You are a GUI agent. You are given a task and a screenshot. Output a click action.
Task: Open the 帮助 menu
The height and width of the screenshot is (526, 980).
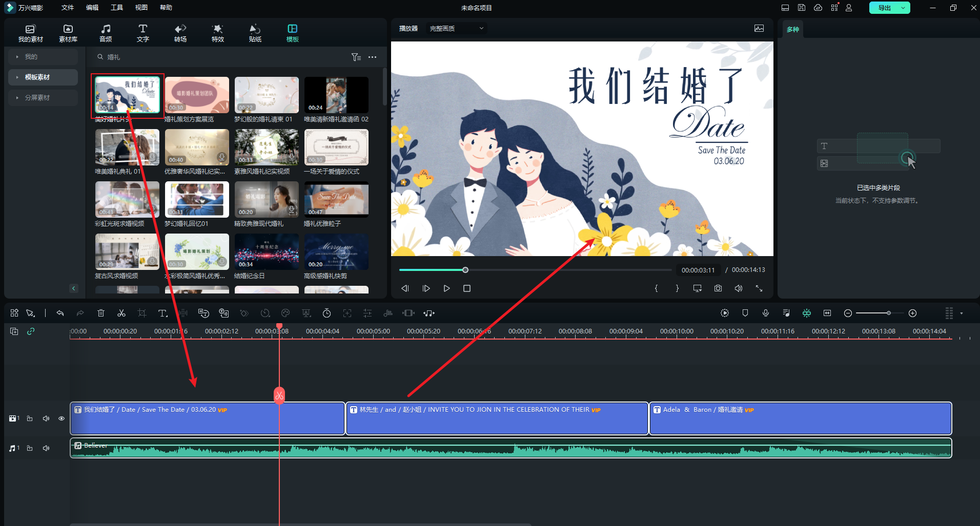[x=166, y=7]
